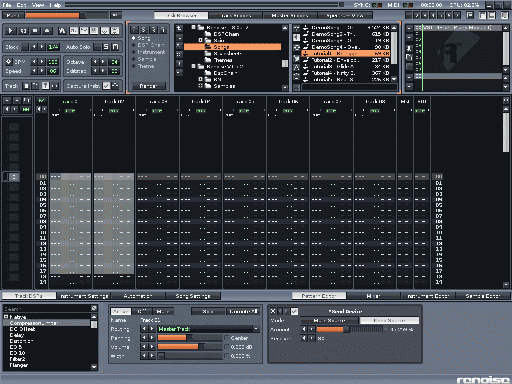512x384 pixels.
Task: Select the Tutorial4 song file
Action: click(x=345, y=73)
